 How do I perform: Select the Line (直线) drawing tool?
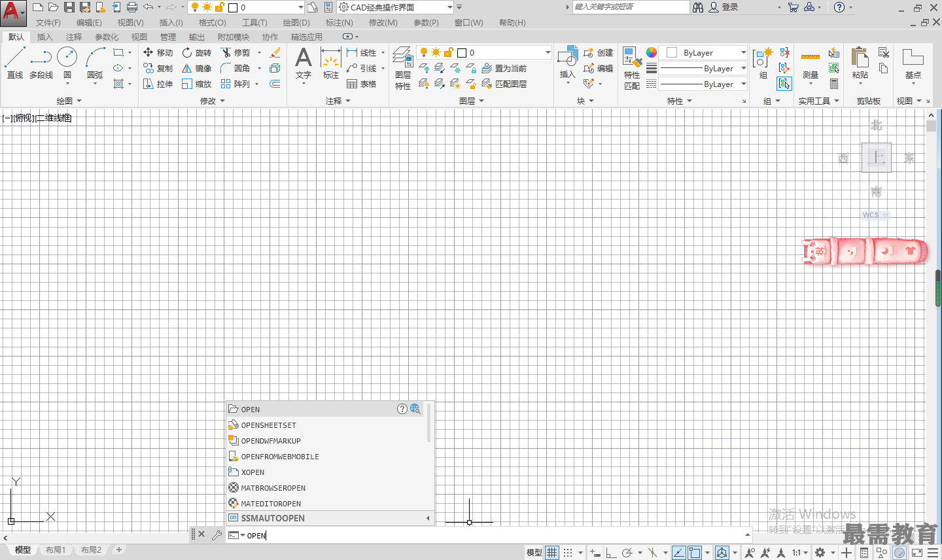(x=15, y=63)
